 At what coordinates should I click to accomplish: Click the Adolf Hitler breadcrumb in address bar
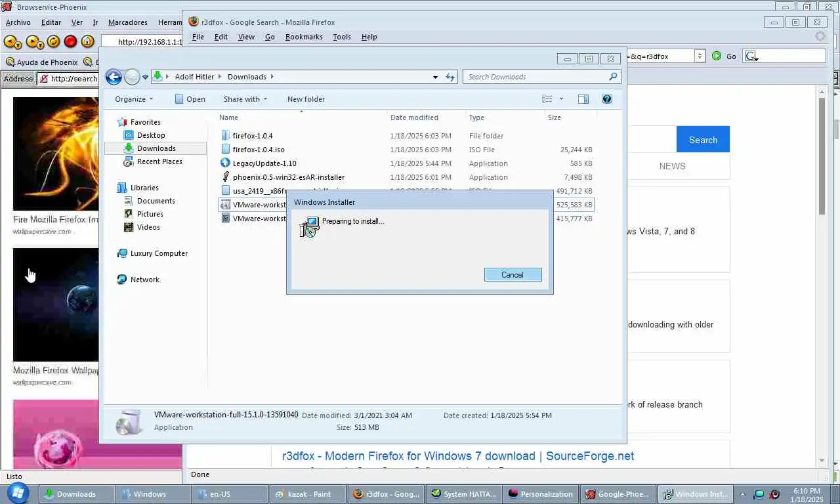[194, 77]
